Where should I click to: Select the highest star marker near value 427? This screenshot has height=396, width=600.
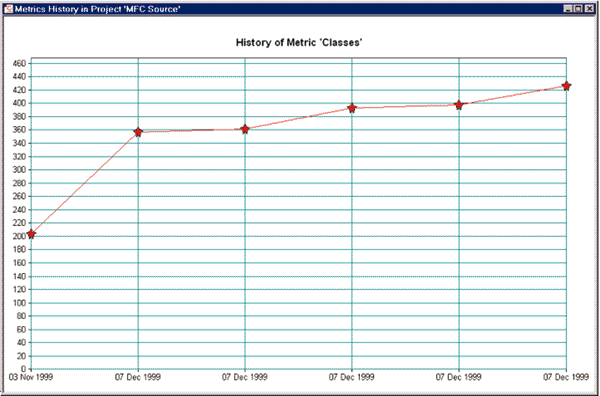(566, 86)
